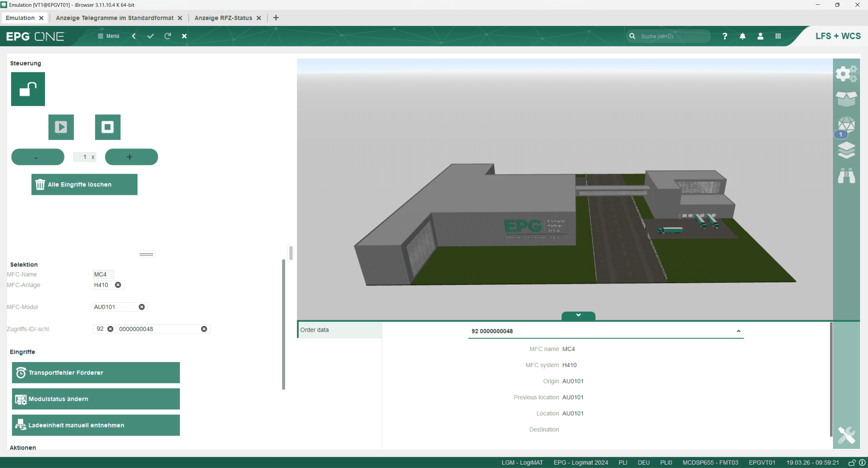Start the emulation with the play button
The width and height of the screenshot is (868, 468).
(61, 127)
